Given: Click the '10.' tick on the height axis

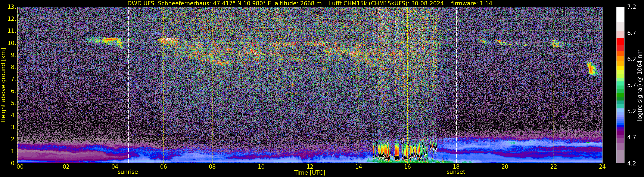Looking at the screenshot, I should tap(12, 43).
